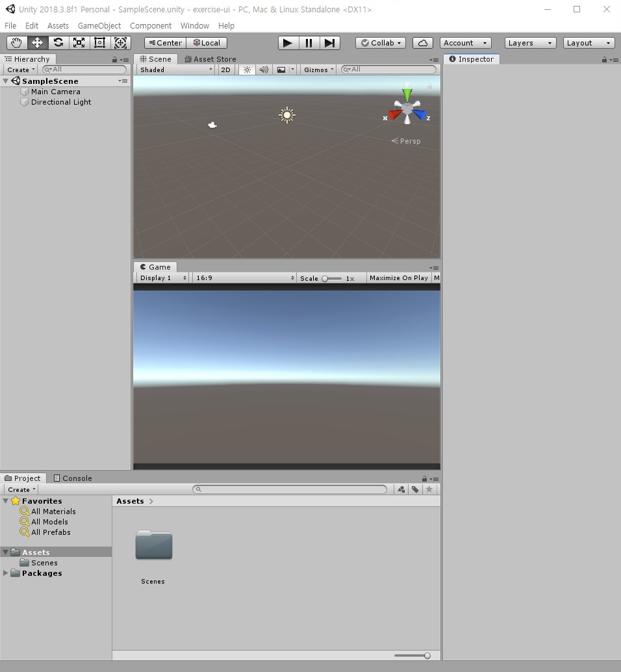Open Display 1 dropdown in Game view
Image resolution: width=621 pixels, height=672 pixels.
click(x=163, y=278)
